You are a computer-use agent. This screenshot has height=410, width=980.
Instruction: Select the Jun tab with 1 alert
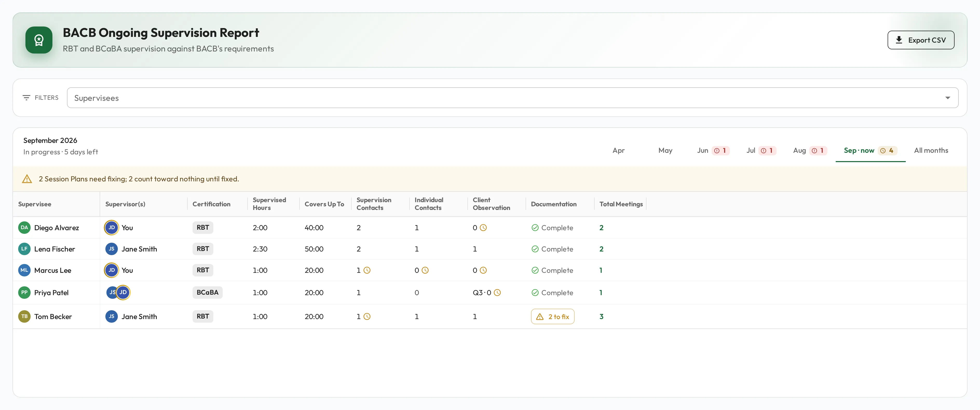[713, 150]
